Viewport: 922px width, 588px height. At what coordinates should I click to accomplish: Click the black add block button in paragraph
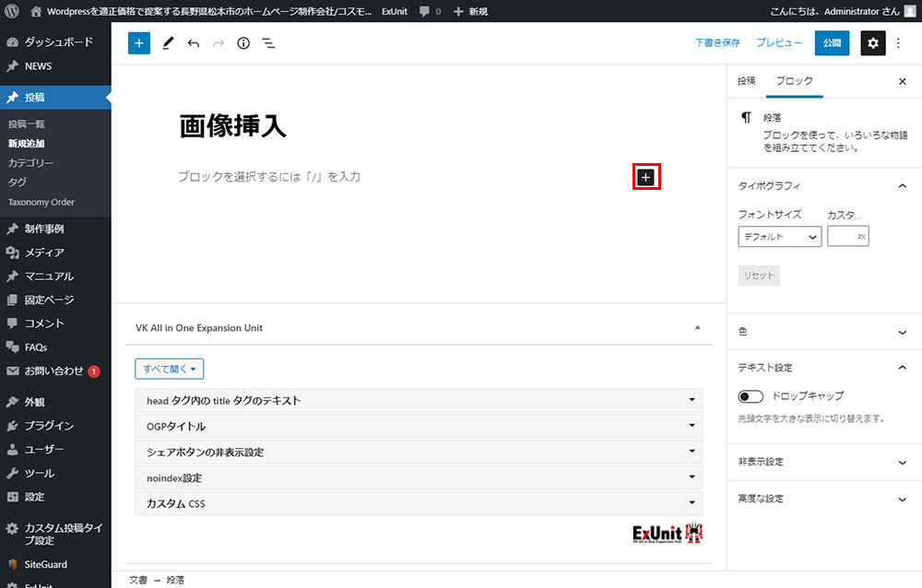(645, 177)
